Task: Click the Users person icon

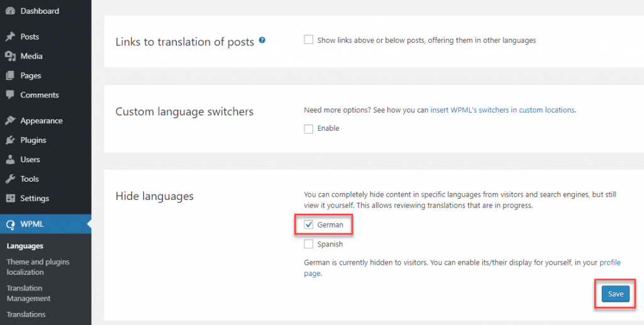Action: pyautogui.click(x=10, y=159)
